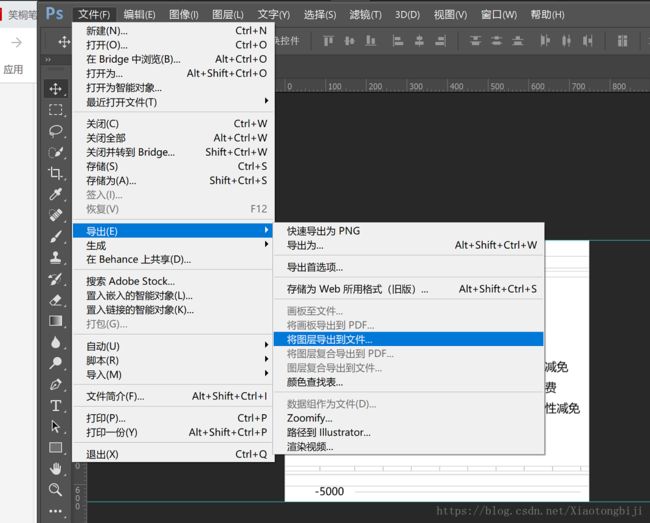Expand the toolbox double-arrow toggle
Screen dimensions: 650x523
[49, 60]
